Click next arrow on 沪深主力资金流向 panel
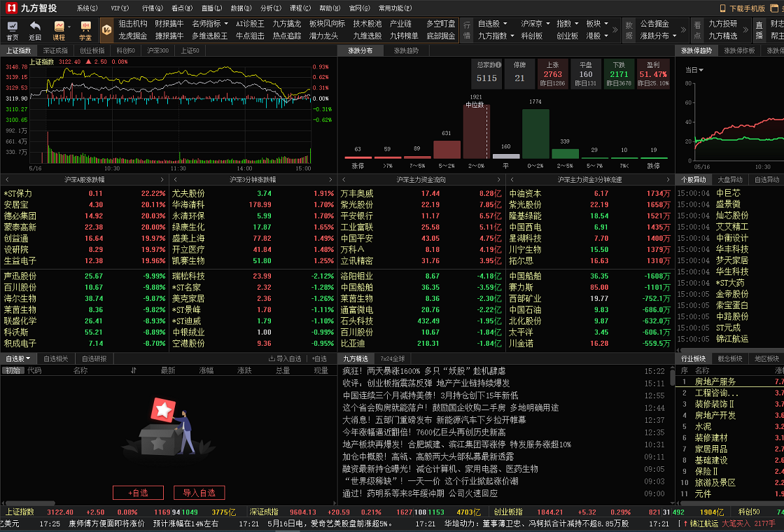Image resolution: width=784 pixels, height=532 pixels. click(x=498, y=179)
